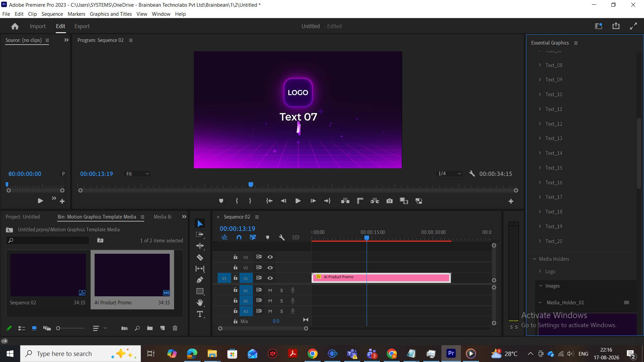Hide the V1 track output

coord(270,278)
